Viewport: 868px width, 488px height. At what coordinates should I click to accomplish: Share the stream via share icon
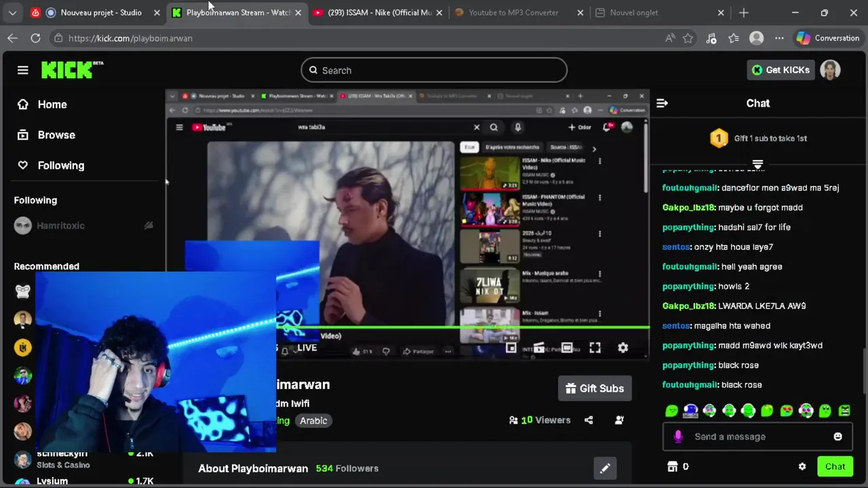tap(589, 420)
